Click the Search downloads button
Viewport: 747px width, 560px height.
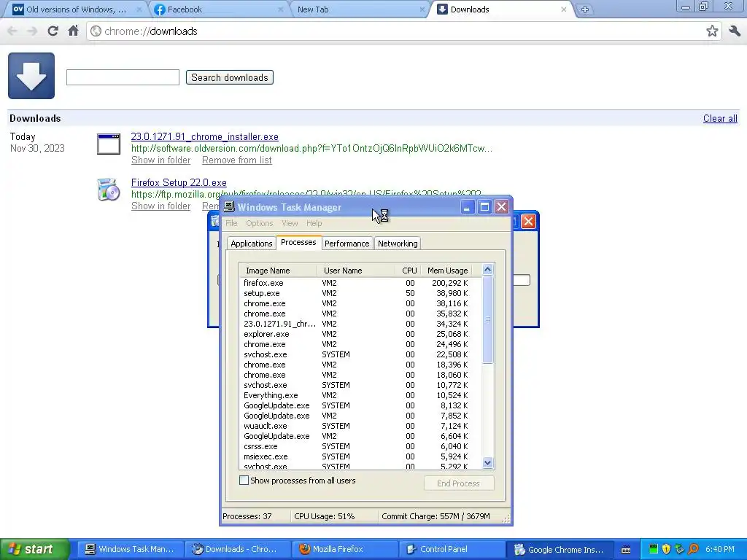click(x=230, y=77)
